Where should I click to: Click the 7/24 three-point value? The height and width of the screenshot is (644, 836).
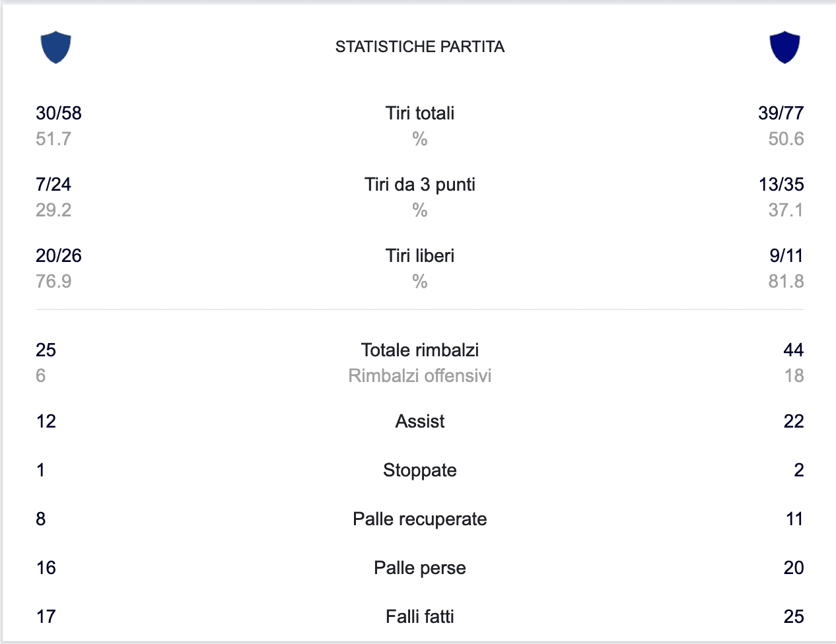coord(53,184)
